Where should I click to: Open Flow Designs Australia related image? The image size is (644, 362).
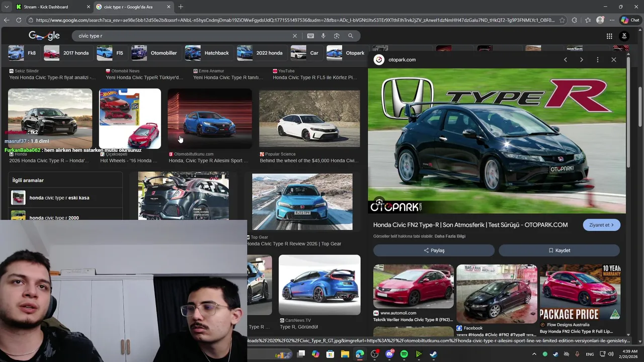(x=580, y=292)
